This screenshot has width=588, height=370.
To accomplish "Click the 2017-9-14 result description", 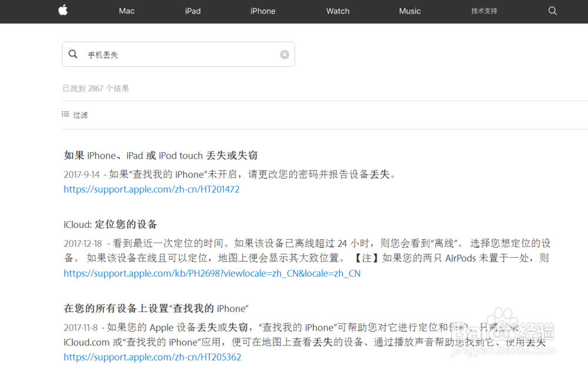I will point(230,174).
